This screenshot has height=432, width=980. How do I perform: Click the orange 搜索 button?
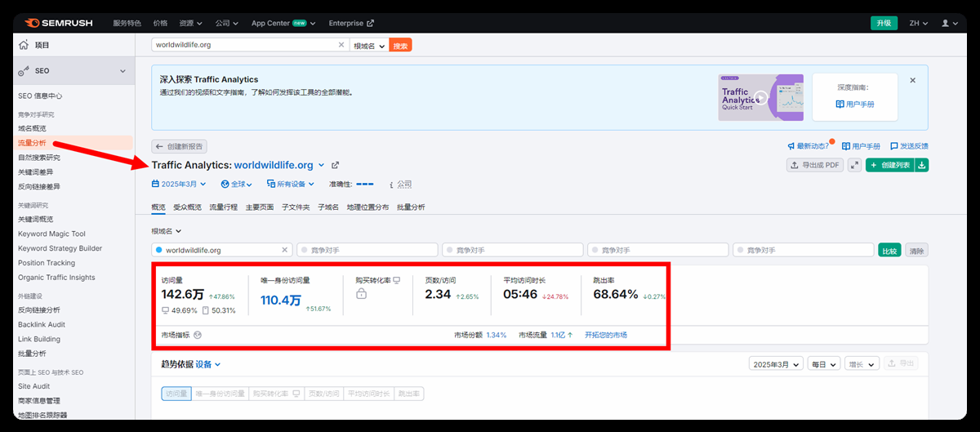pos(400,46)
